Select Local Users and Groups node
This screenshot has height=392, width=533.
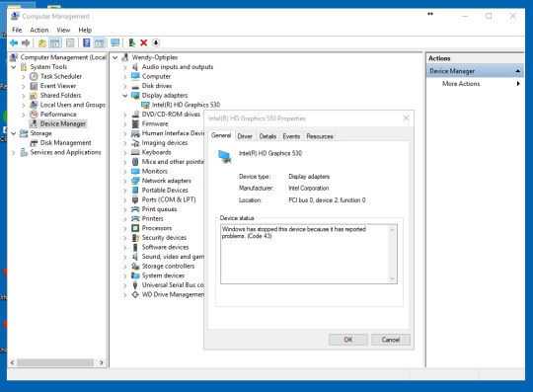pos(73,105)
